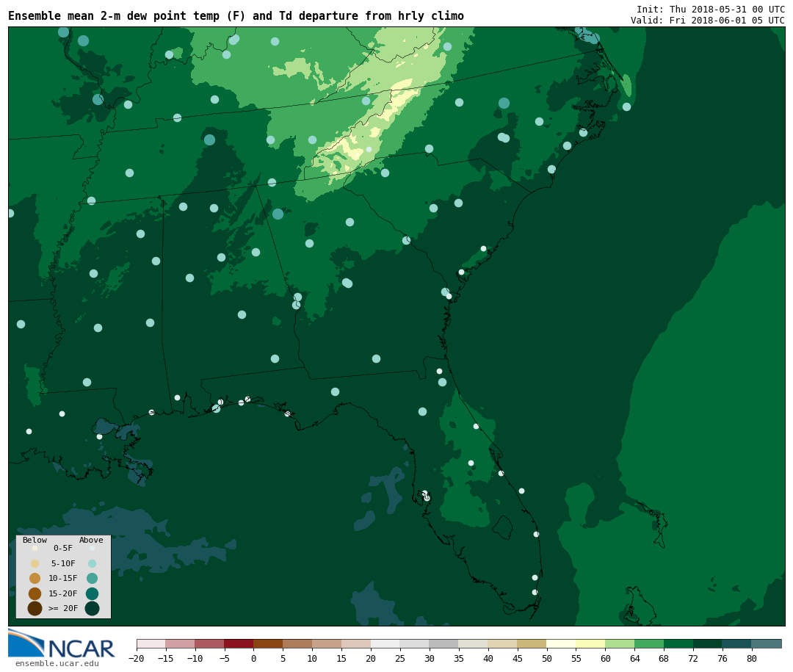Screen dimensions: 793x672
Task: Click the colorbar swatch between -20 and -15
Action: point(151,643)
